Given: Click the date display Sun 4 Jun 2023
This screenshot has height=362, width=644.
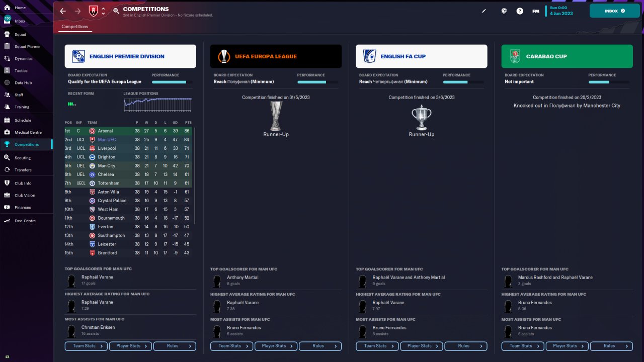Looking at the screenshot, I should [x=560, y=11].
